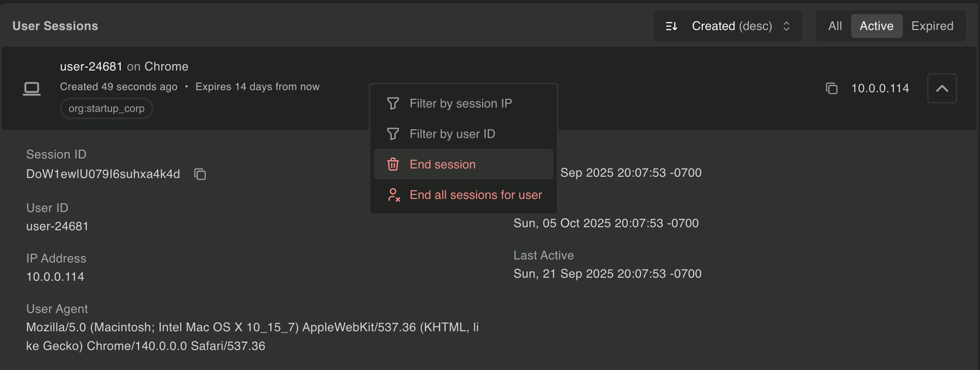Select End session from the menu
980x370 pixels.
tap(442, 164)
